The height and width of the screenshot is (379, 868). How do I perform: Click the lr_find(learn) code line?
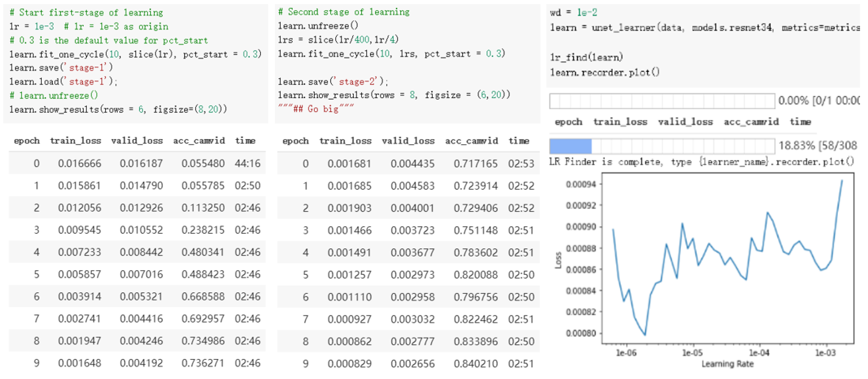[x=586, y=57]
